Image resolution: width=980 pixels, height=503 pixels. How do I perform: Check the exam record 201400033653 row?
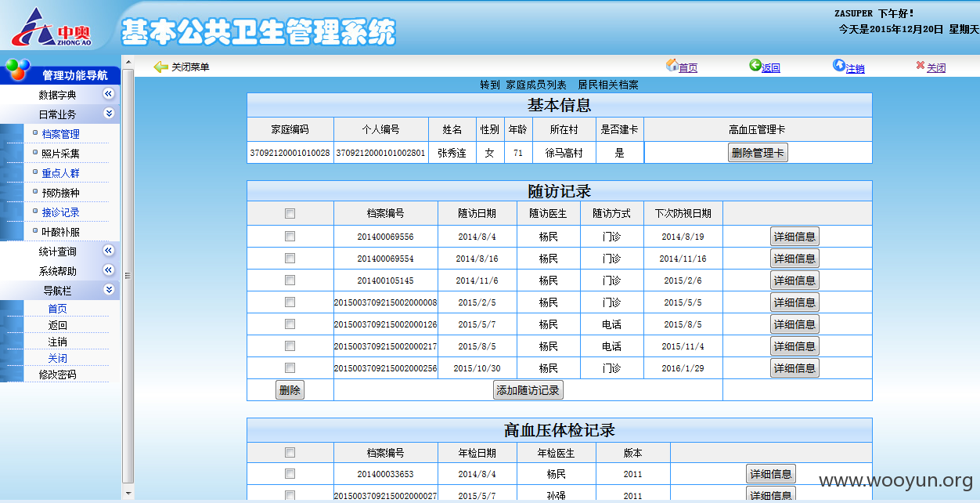(290, 473)
